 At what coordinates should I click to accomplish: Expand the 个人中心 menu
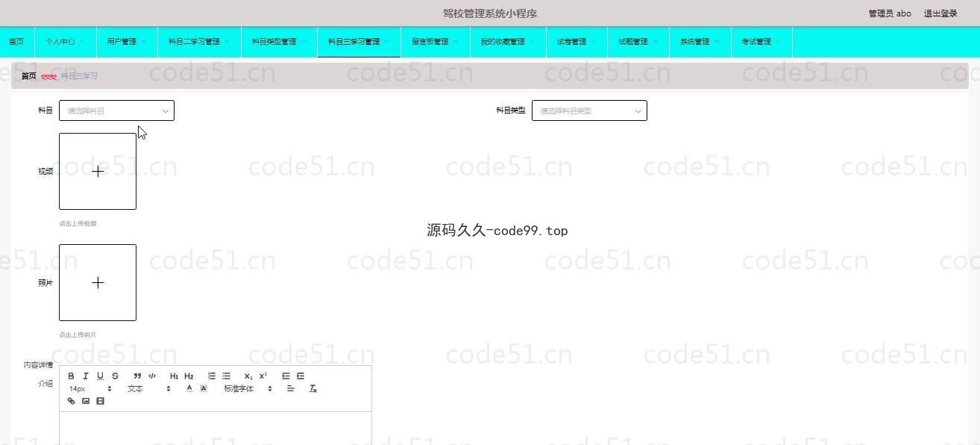[x=65, y=42]
